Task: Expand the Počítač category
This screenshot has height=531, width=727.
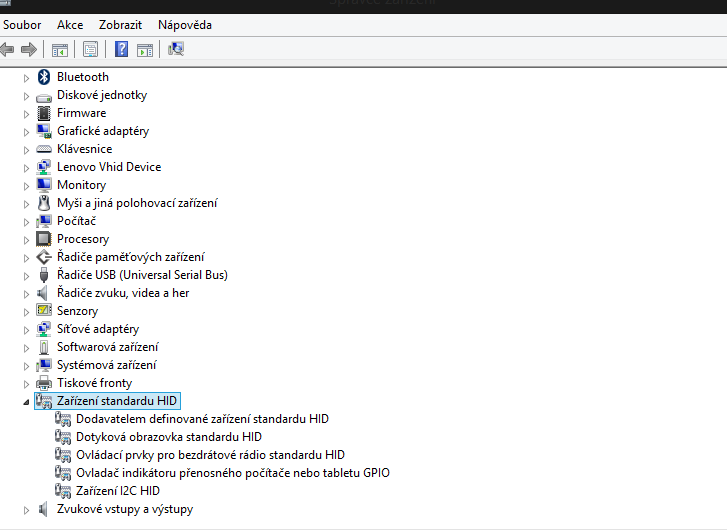Action: click(26, 222)
